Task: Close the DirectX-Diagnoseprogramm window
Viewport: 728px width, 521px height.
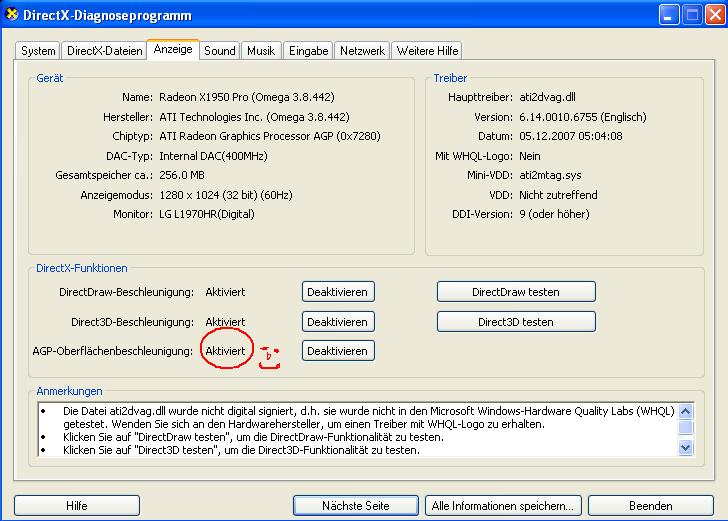Action: tap(715, 15)
